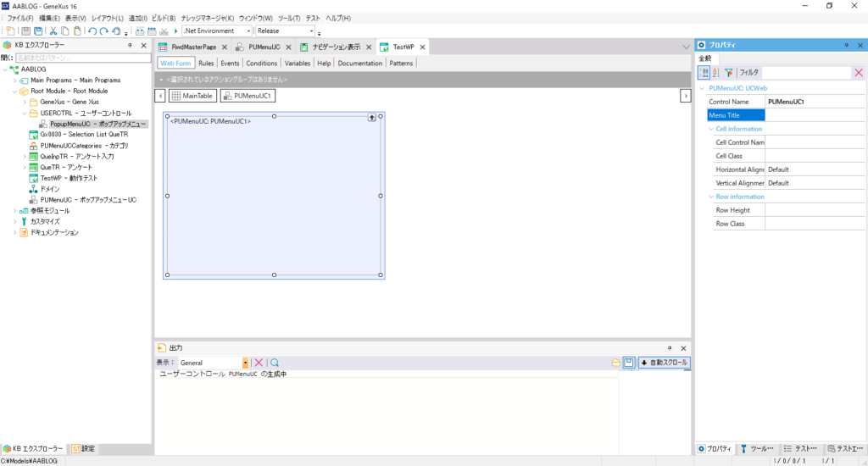Select the Conditions section tab

tap(261, 63)
